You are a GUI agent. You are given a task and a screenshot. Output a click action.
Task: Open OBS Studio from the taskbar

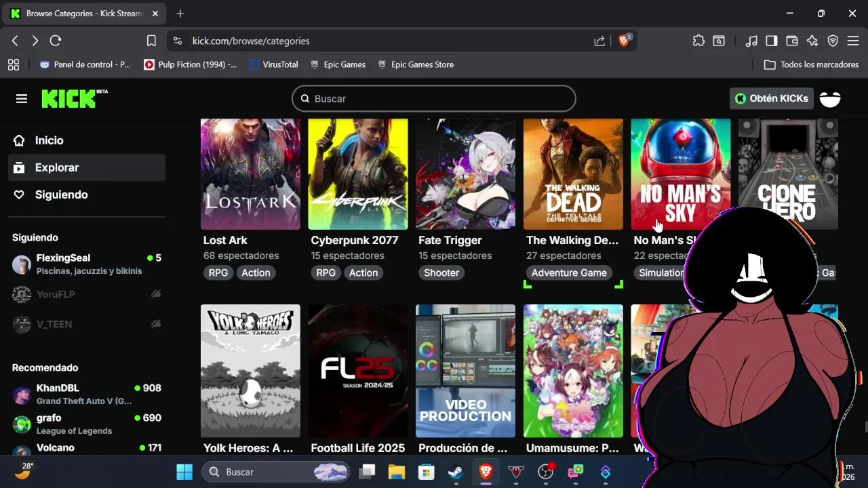[546, 472]
